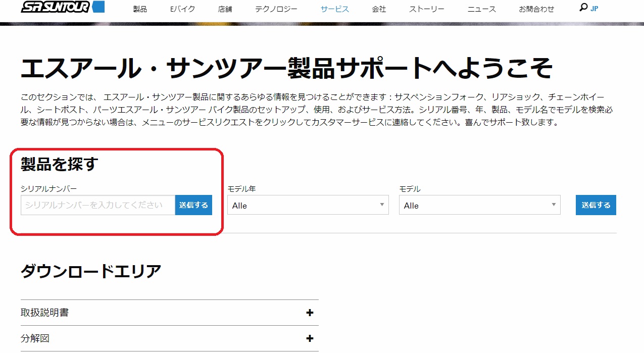The width and height of the screenshot is (644, 353).
Task: Expand the 分解図 section
Action: (x=170, y=338)
